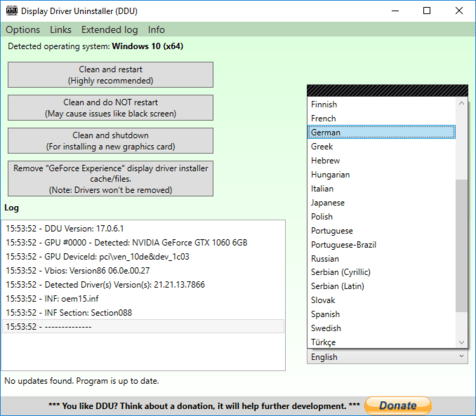This screenshot has height=416, width=476.
Task: Open the Info menu
Action: [156, 30]
